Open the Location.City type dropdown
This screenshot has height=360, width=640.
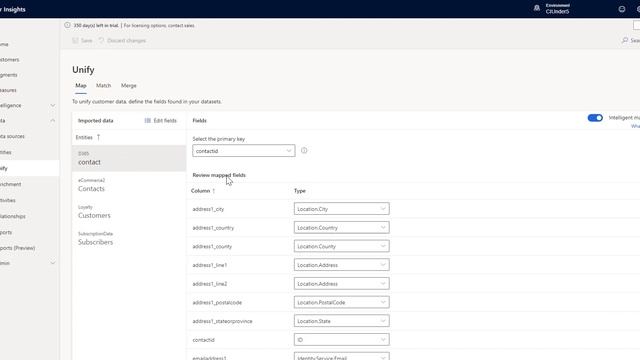point(342,209)
